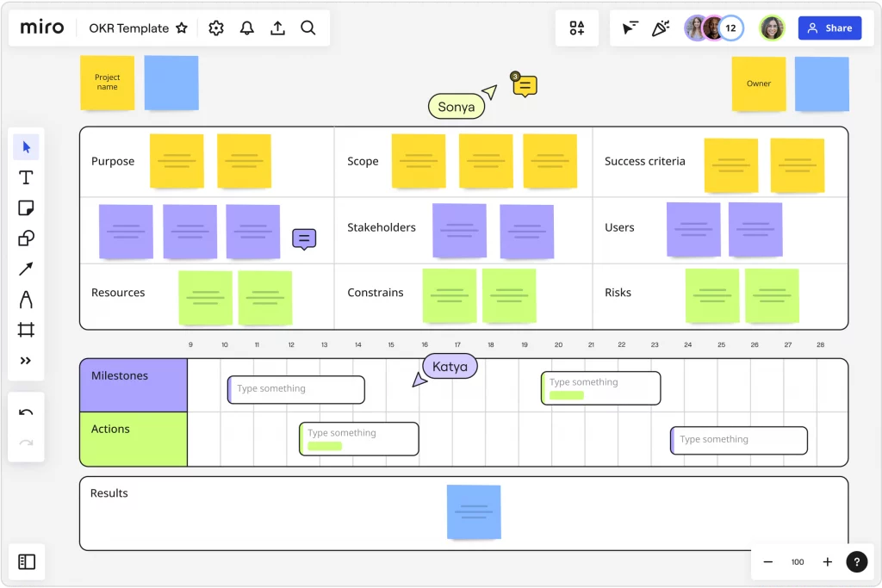Star the OKR Template board

click(182, 28)
